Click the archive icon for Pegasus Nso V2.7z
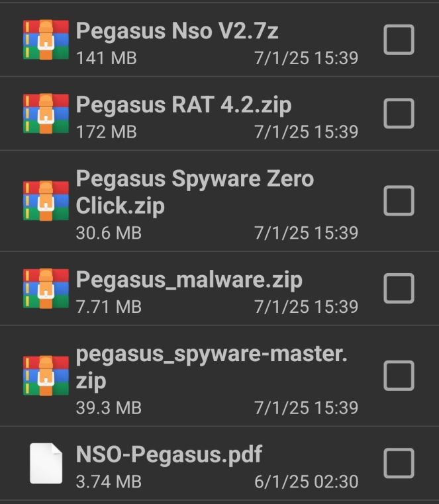This screenshot has width=439, height=504. pyautogui.click(x=46, y=40)
